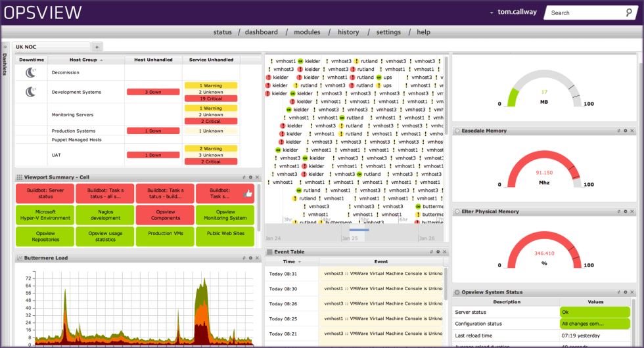This screenshot has height=348, width=644.
Task: Click the timeline range slider handle
Action: coord(359,230)
